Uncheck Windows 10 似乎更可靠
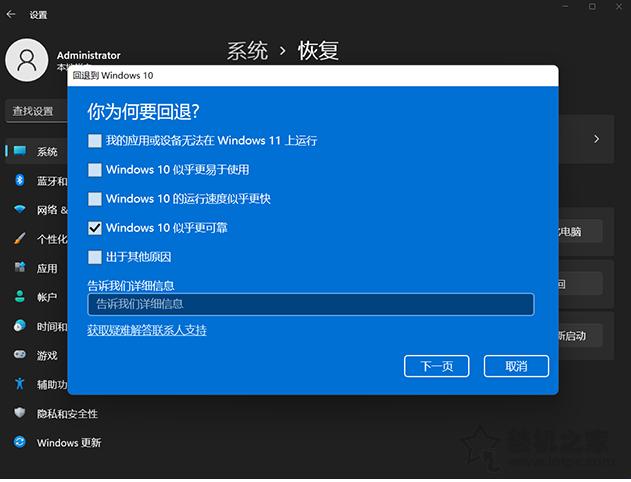Screen dimensions: 631x482 click(95, 228)
